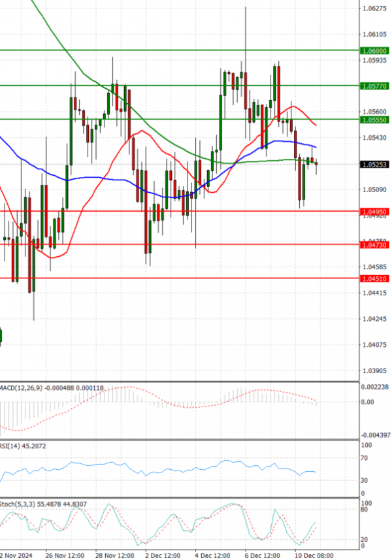Click the RSI scale value 30
The height and width of the screenshot is (560, 392).
(364, 481)
